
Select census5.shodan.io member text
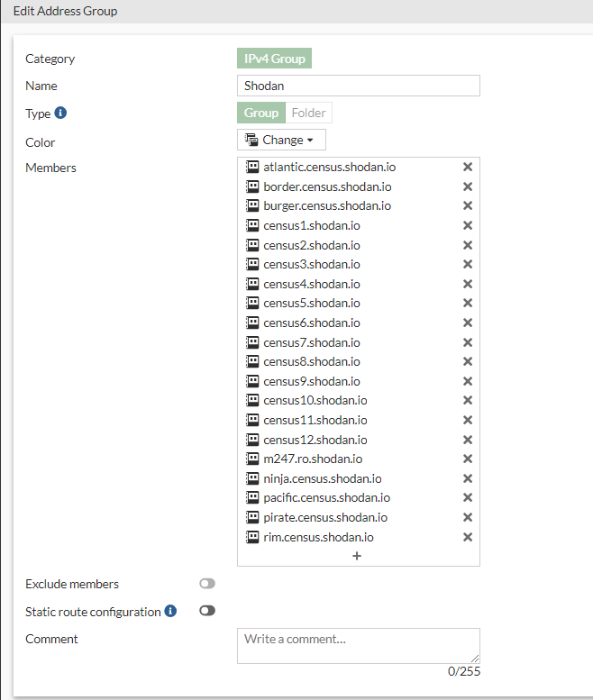click(312, 303)
